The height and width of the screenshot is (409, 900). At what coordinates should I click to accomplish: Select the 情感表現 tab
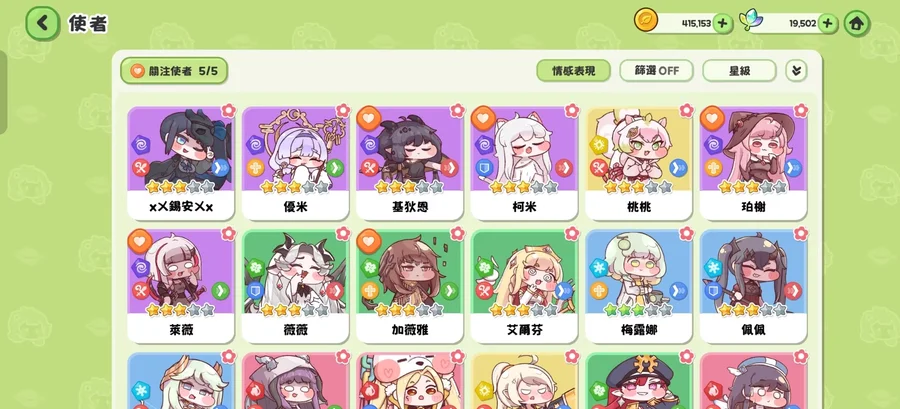573,71
